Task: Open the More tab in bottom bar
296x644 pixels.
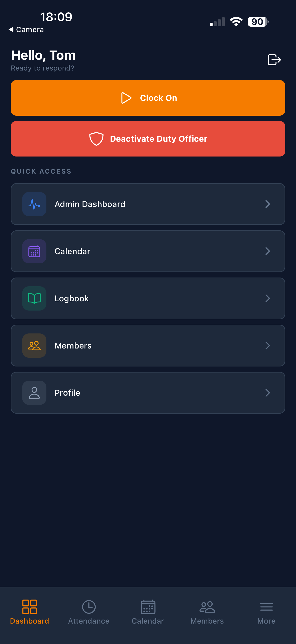Action: pyautogui.click(x=266, y=612)
